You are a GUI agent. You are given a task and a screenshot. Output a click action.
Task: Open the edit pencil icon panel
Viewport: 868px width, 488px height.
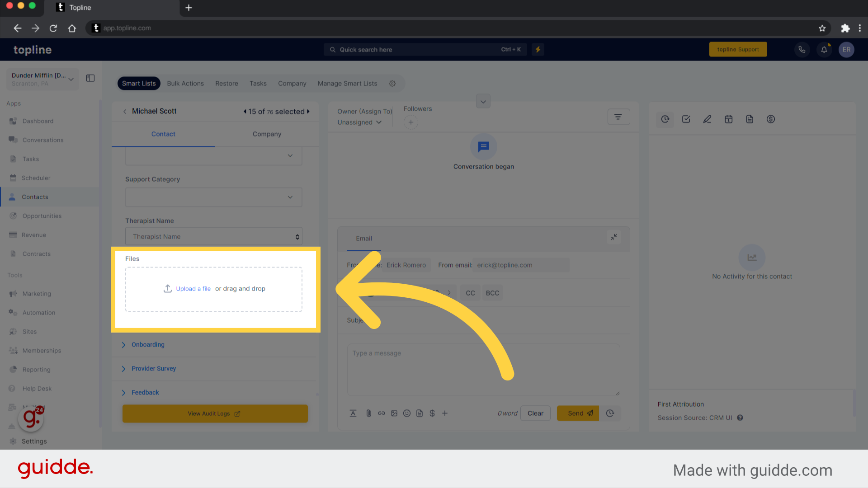[707, 119]
